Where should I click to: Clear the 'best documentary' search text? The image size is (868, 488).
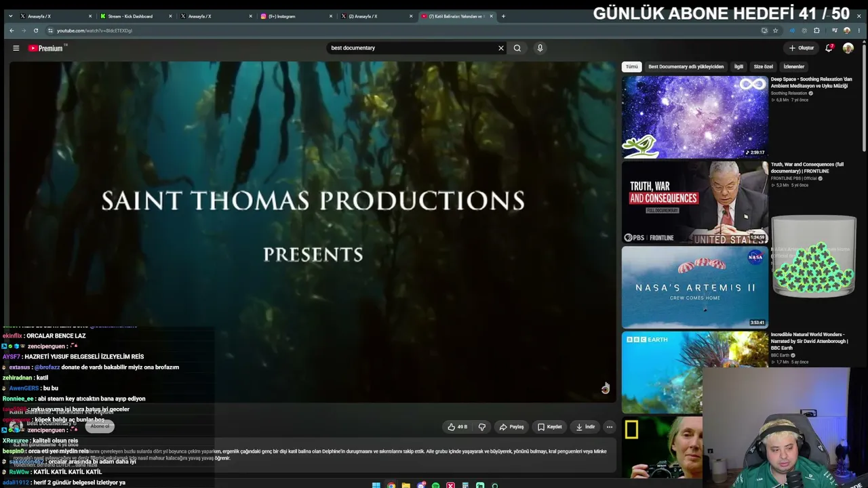(501, 48)
